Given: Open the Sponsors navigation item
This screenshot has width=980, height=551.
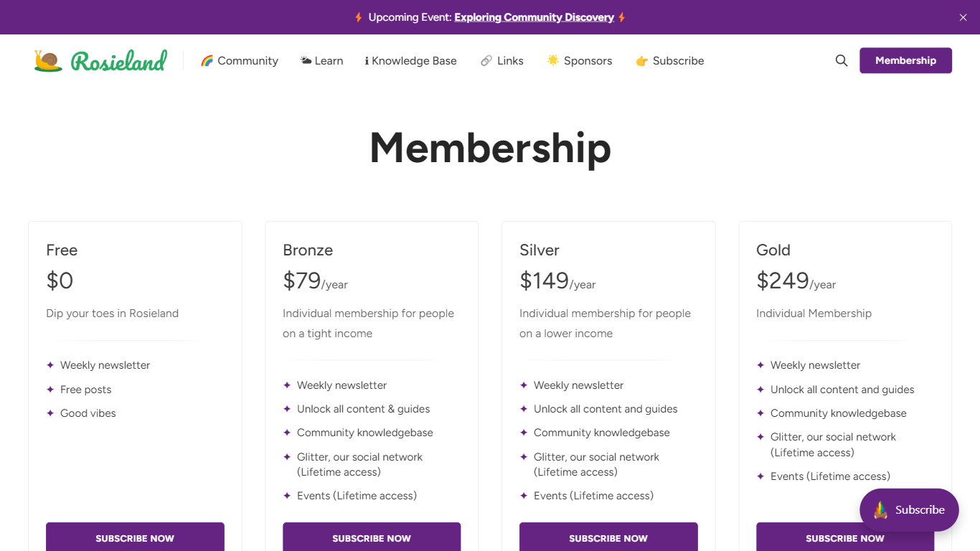Looking at the screenshot, I should point(588,61).
